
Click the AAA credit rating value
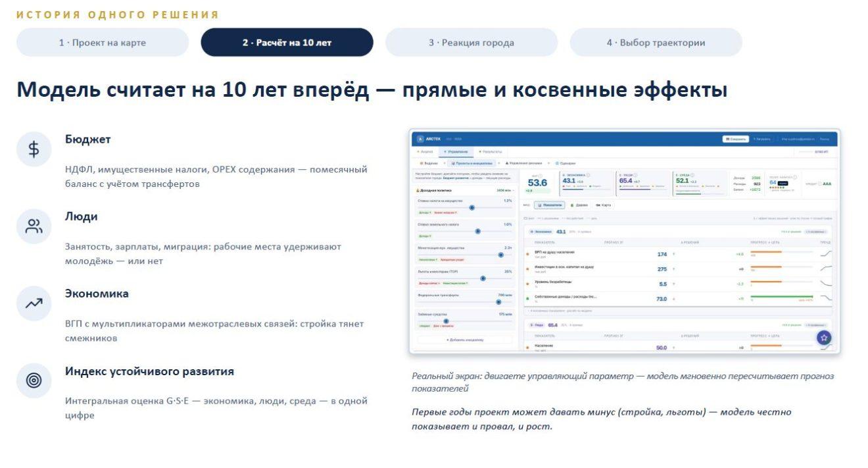(827, 184)
